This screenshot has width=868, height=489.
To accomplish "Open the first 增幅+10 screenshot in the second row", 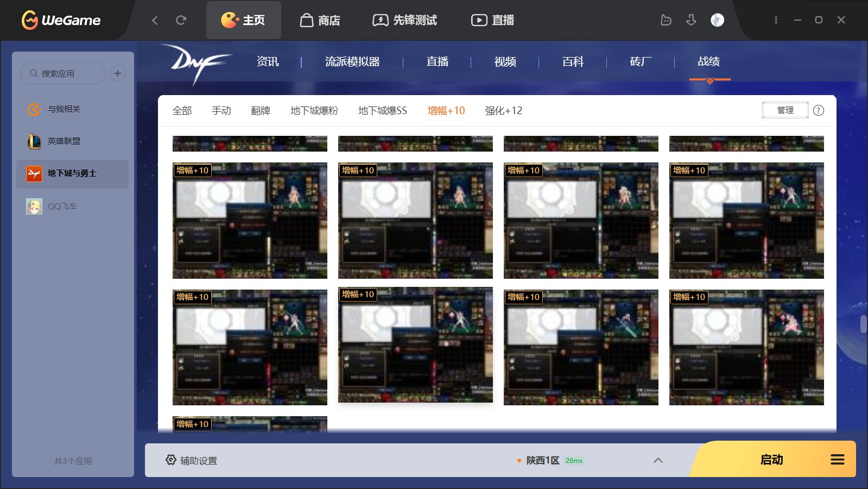I will [250, 221].
